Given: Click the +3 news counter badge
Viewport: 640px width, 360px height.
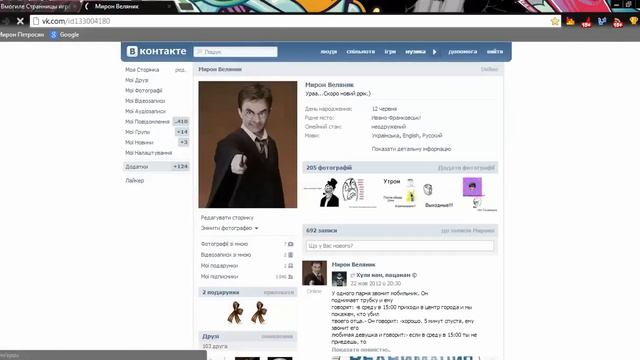Looking at the screenshot, I should (x=184, y=142).
